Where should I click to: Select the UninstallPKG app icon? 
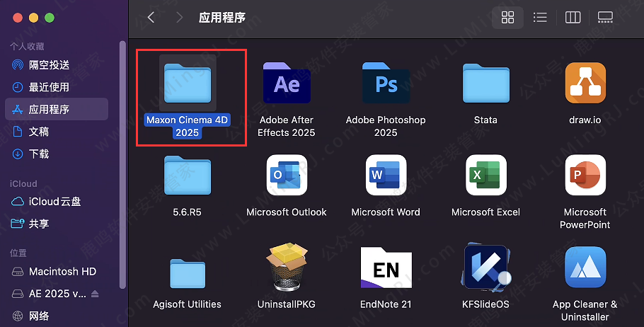click(x=287, y=267)
